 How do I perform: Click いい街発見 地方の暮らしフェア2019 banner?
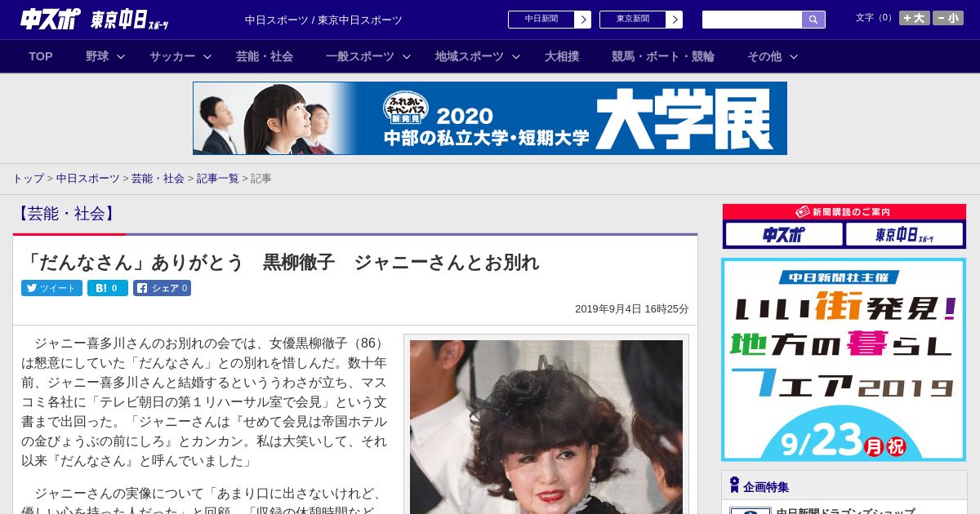click(844, 360)
